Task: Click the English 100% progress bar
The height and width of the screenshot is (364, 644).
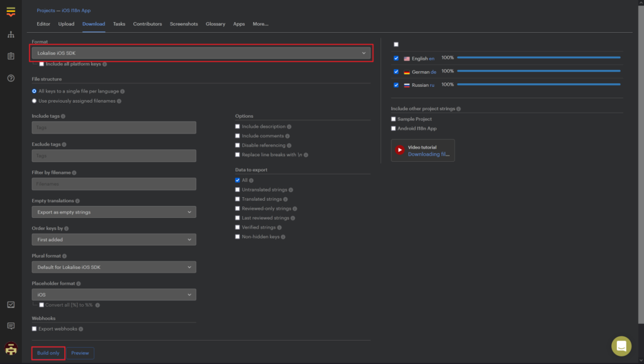Action: pyautogui.click(x=538, y=57)
